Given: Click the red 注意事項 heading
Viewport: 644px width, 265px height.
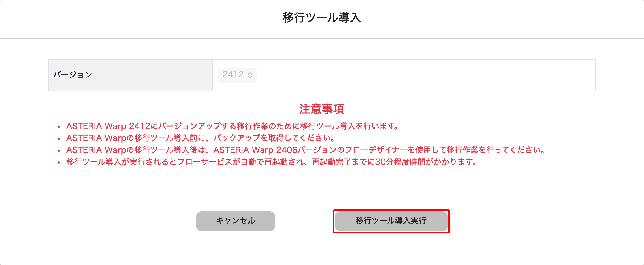Looking at the screenshot, I should 322,109.
